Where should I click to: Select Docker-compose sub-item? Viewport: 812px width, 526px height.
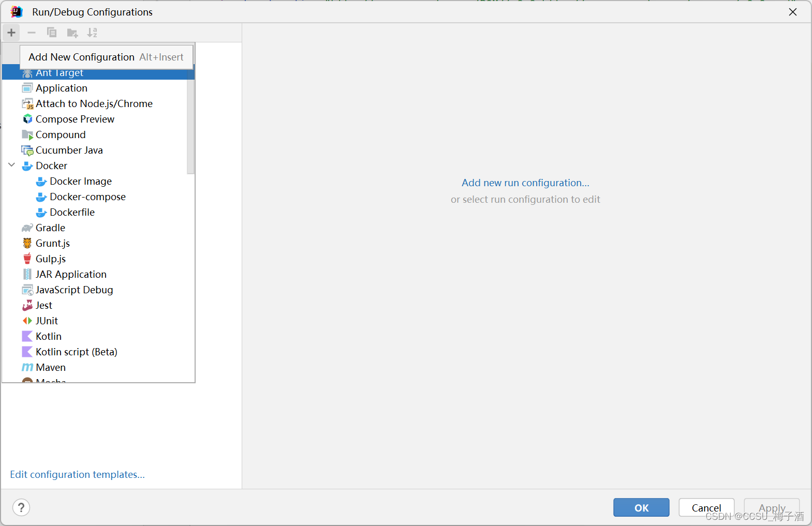98,197
